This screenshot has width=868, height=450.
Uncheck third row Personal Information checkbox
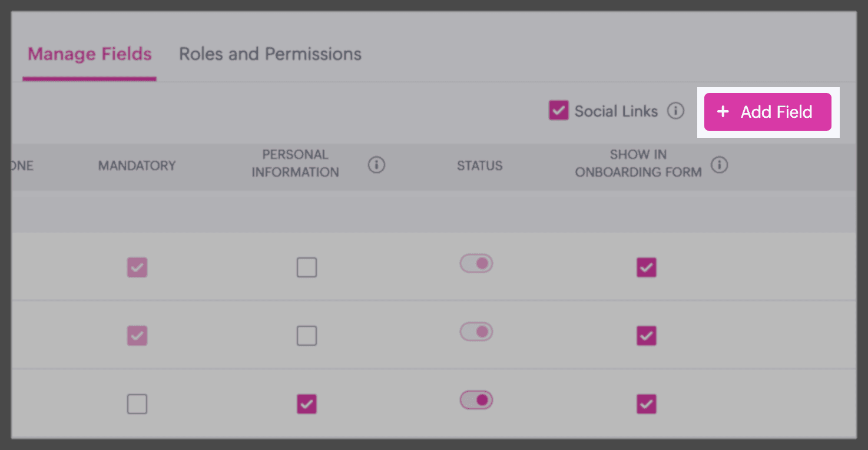[x=306, y=404]
